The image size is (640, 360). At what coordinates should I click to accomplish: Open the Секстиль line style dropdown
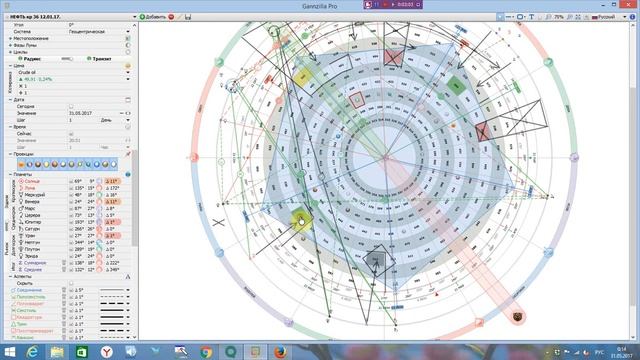point(128,311)
